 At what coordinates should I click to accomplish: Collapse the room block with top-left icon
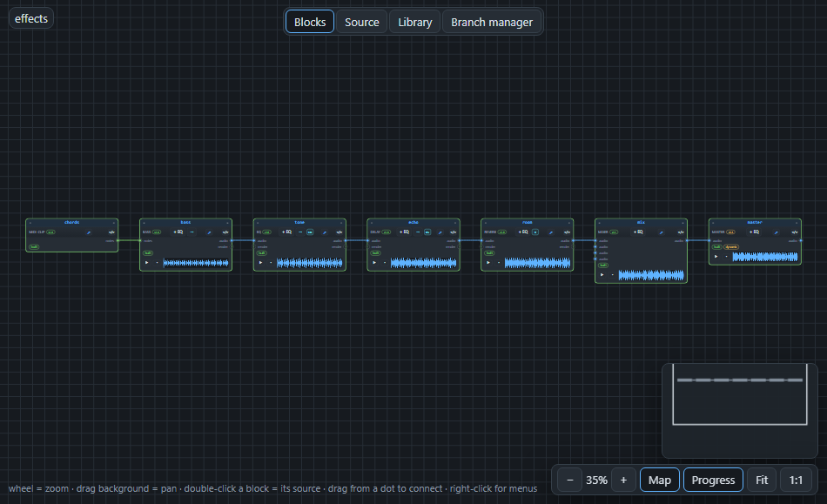pyautogui.click(x=486, y=223)
